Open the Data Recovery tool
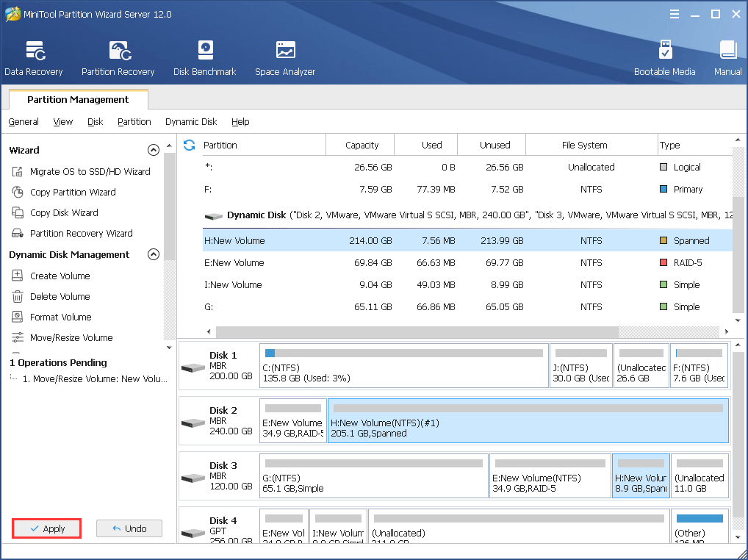 (x=33, y=58)
